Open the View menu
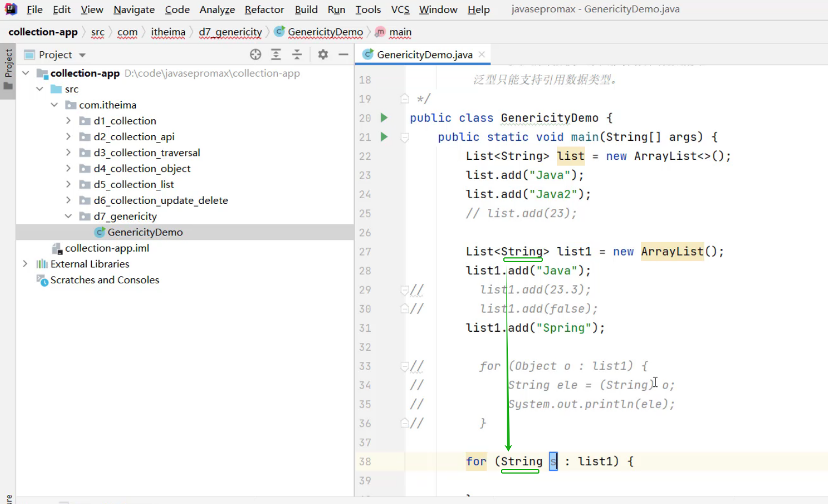The width and height of the screenshot is (828, 504). tap(92, 10)
